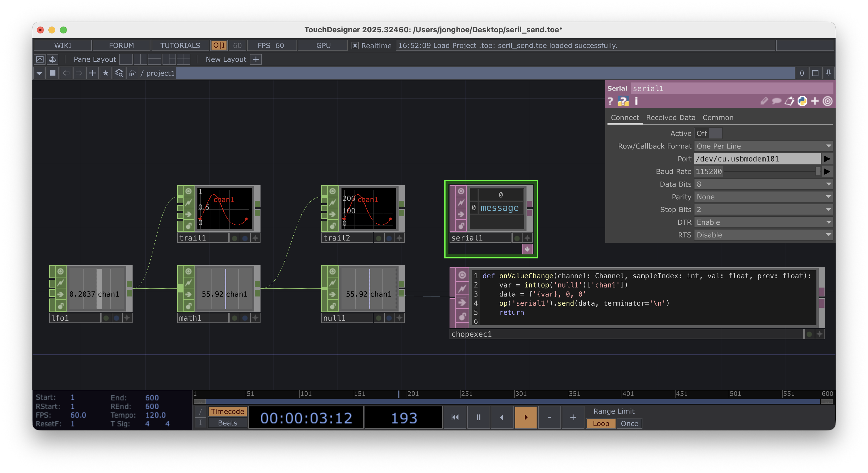The image size is (868, 473).
Task: Open the Row/Callback Format dropdown
Action: click(763, 146)
